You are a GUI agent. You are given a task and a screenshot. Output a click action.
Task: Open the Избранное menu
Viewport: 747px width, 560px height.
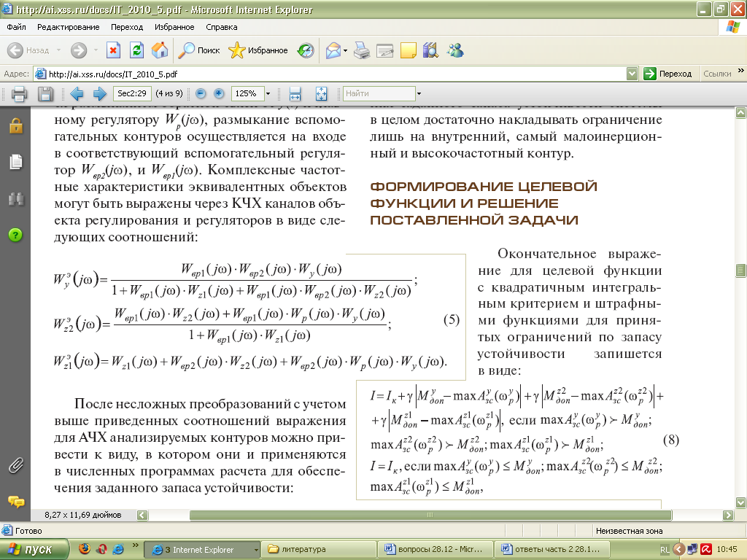174,27
